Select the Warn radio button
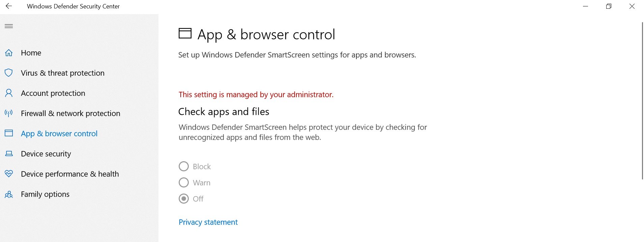Screen dimensions: 644x242 184,182
